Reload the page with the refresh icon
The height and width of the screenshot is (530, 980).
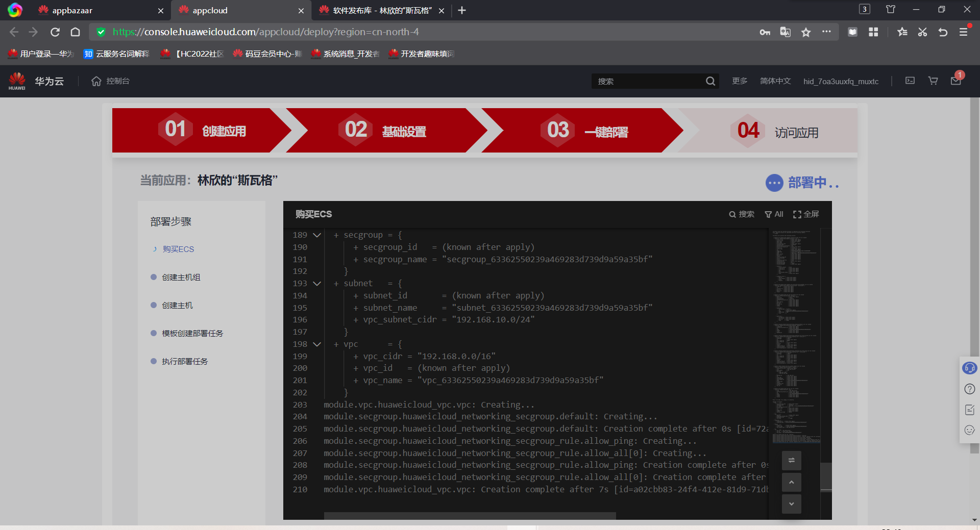point(55,32)
